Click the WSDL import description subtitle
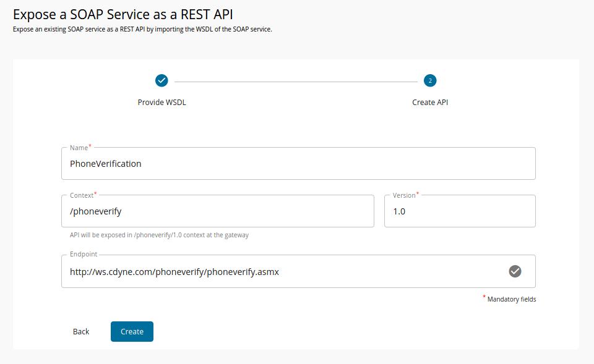Viewport: 594px width, 364px height. 142,30
